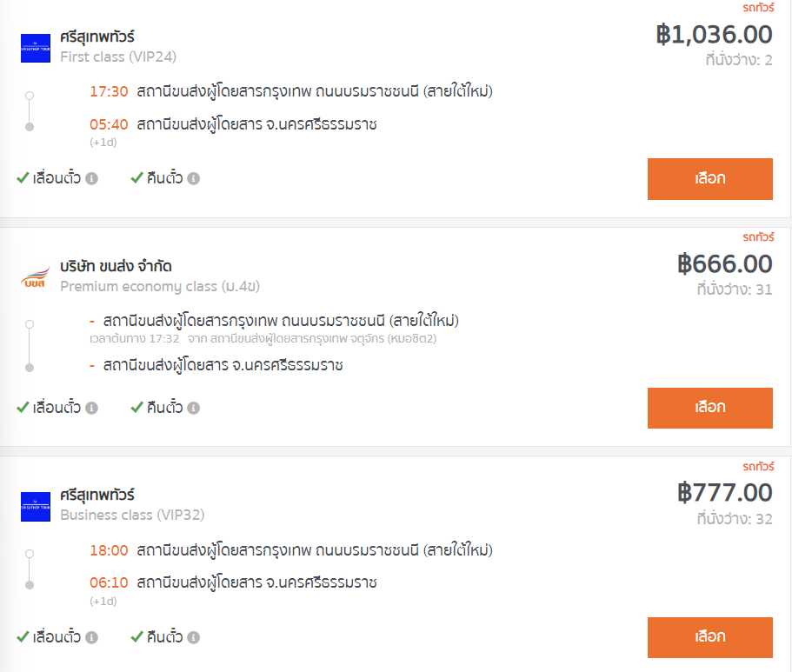
Task: Click the info icon beside คืนตั๋ว for the ฿1,036 trip
Action: click(x=194, y=178)
